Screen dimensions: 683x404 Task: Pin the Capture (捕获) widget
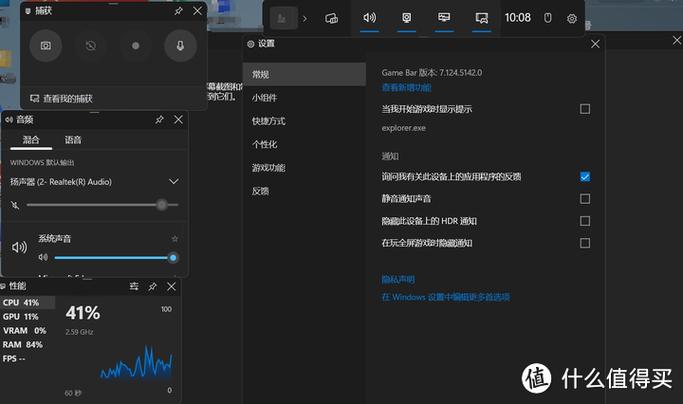178,11
